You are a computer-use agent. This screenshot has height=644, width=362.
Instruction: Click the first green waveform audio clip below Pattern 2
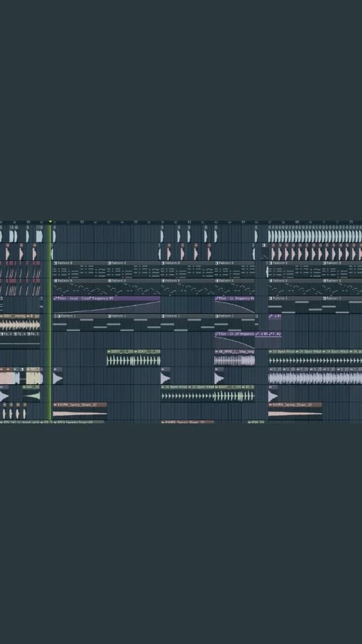(x=120, y=358)
